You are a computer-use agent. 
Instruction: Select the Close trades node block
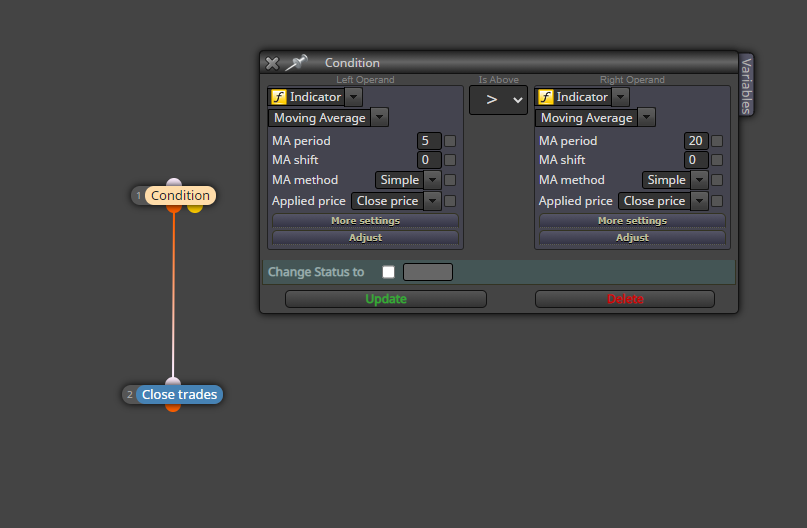(179, 395)
